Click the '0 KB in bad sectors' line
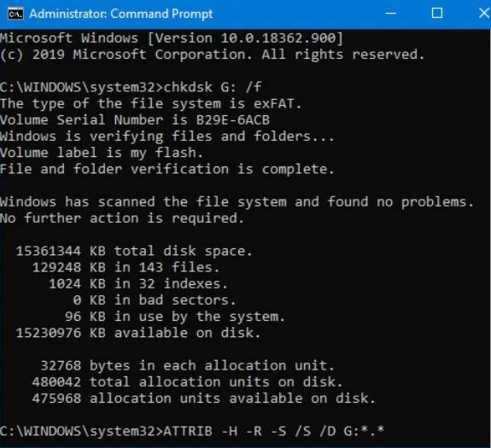Image resolution: width=491 pixels, height=448 pixels. (154, 300)
